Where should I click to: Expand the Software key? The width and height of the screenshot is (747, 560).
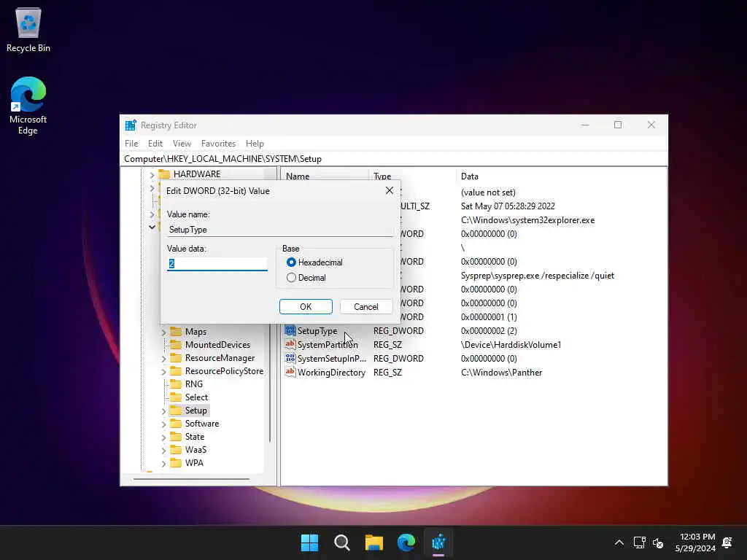(164, 424)
